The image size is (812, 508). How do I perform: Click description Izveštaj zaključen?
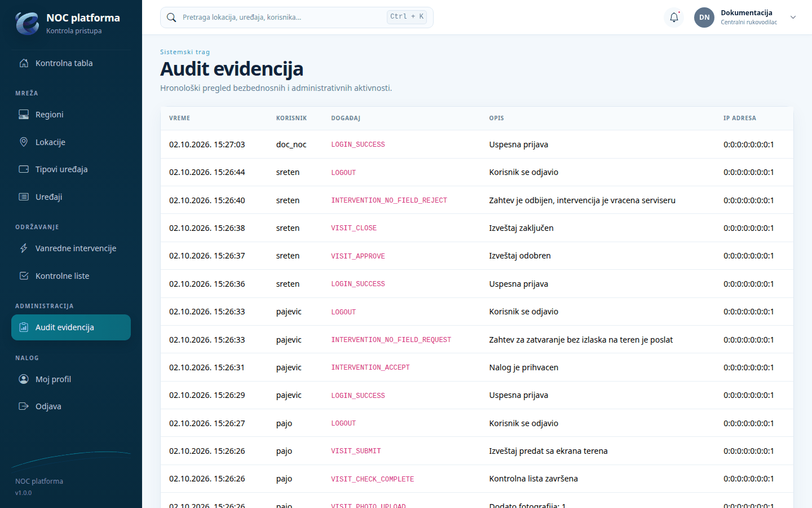[522, 228]
